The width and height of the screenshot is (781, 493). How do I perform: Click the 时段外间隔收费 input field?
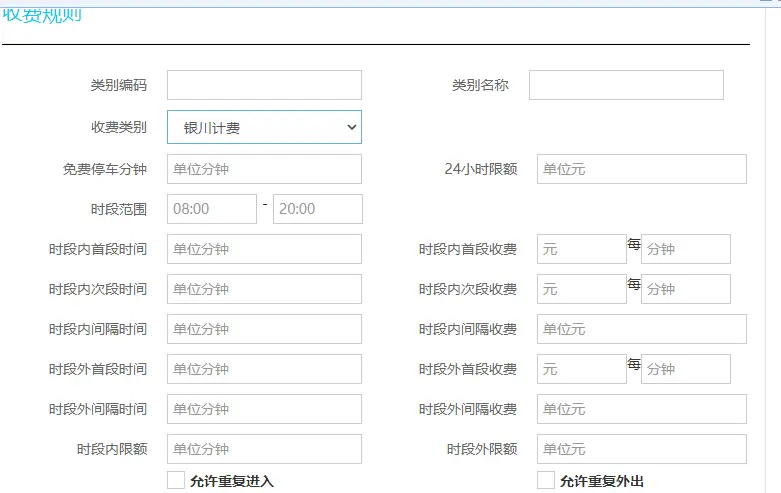[x=641, y=409]
